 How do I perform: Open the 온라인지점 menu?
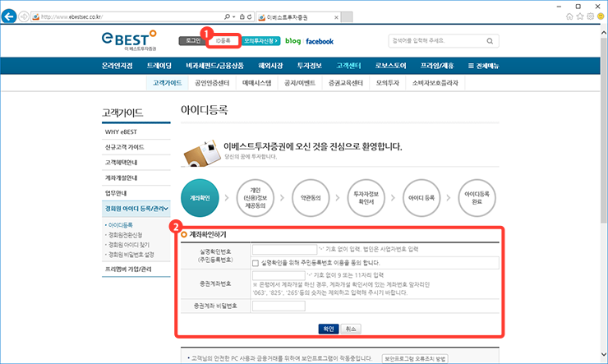pyautogui.click(x=117, y=66)
